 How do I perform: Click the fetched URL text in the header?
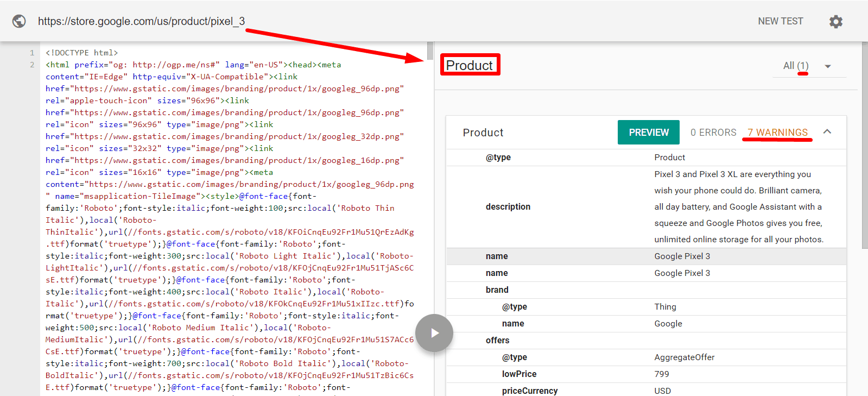(x=141, y=21)
